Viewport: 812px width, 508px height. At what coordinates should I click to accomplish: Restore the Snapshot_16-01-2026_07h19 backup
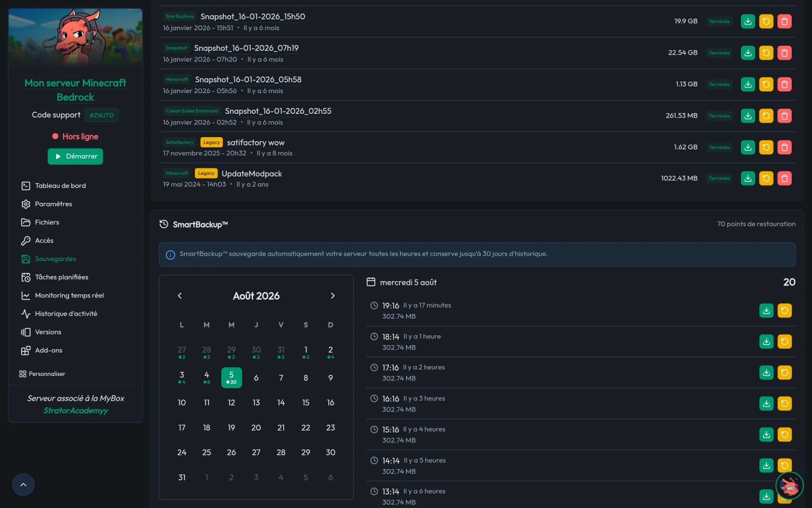point(766,53)
